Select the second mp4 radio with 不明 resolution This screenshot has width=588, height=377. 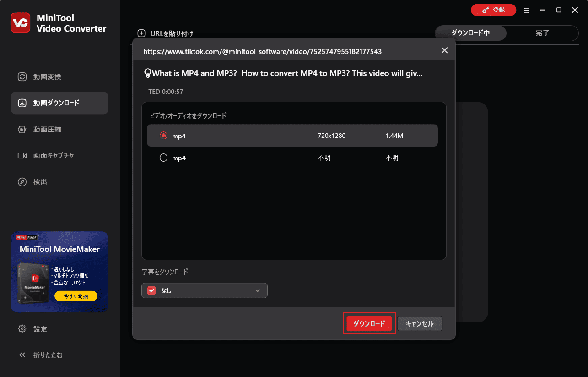tap(163, 158)
